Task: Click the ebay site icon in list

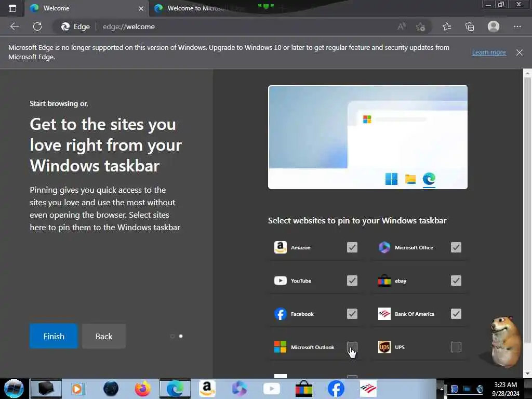Action: pos(384,281)
